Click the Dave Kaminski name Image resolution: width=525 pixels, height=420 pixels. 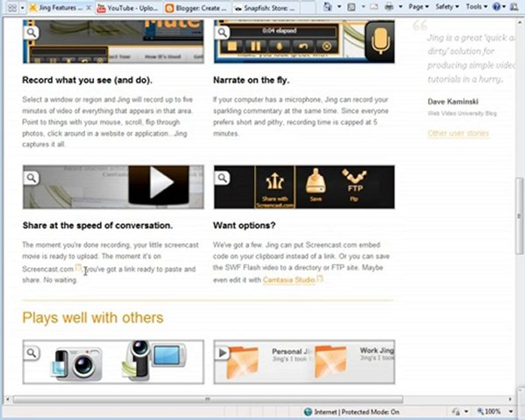453,101
